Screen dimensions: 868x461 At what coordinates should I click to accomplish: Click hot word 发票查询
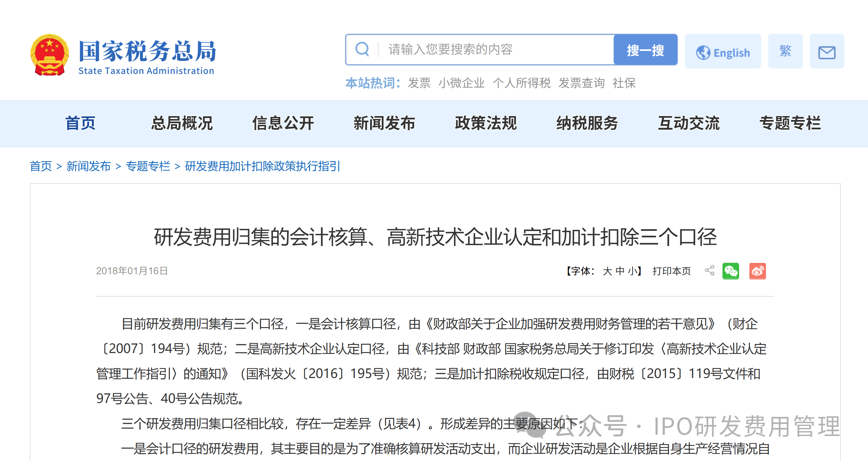582,83
